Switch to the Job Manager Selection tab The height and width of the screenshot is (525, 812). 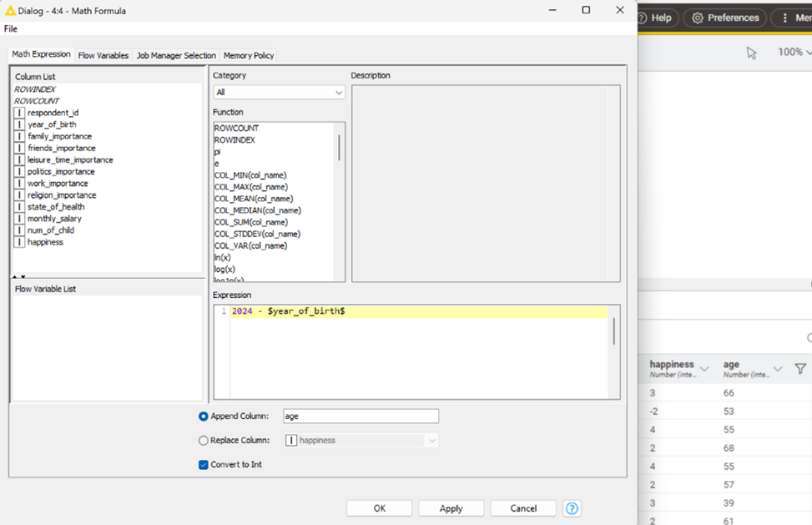click(x=176, y=55)
